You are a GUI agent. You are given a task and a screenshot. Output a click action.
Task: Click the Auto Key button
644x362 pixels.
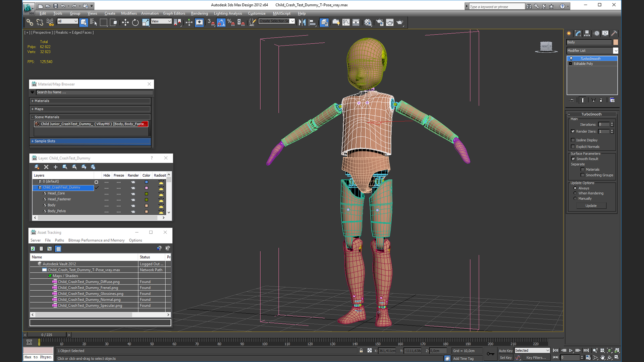coord(505,351)
